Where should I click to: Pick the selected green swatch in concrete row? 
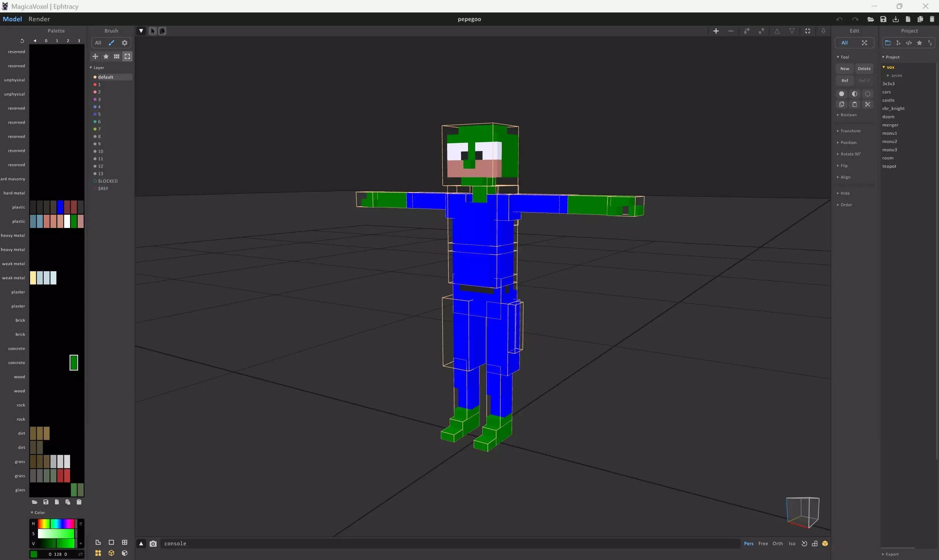tap(74, 362)
